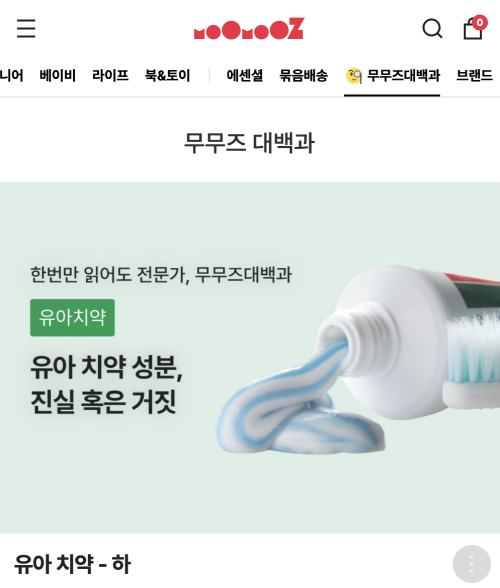Click the monocle emoji beside 무무즈대백과
The image size is (500, 588).
[354, 76]
